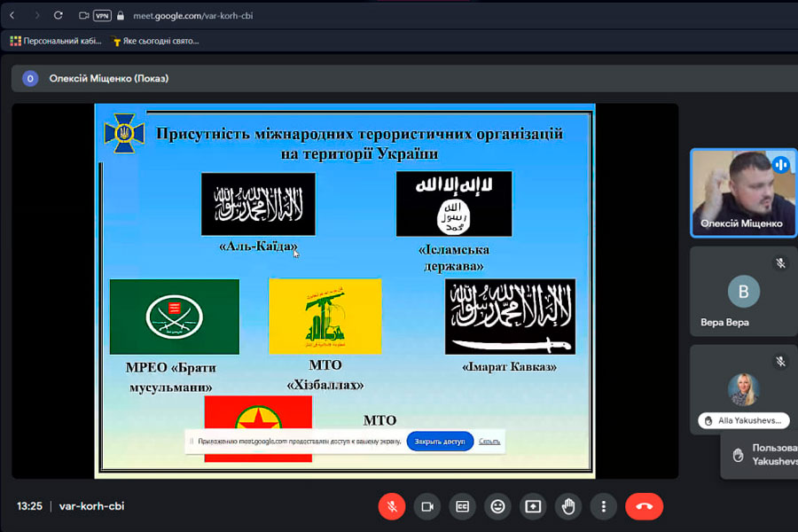The image size is (798, 532).
Task: Click the «Ісламська держава» flag image
Action: pos(454,204)
